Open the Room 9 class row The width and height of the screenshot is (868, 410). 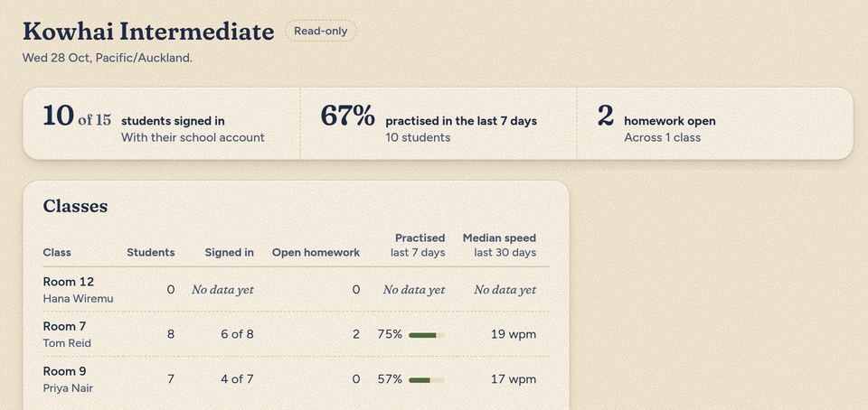click(297, 379)
